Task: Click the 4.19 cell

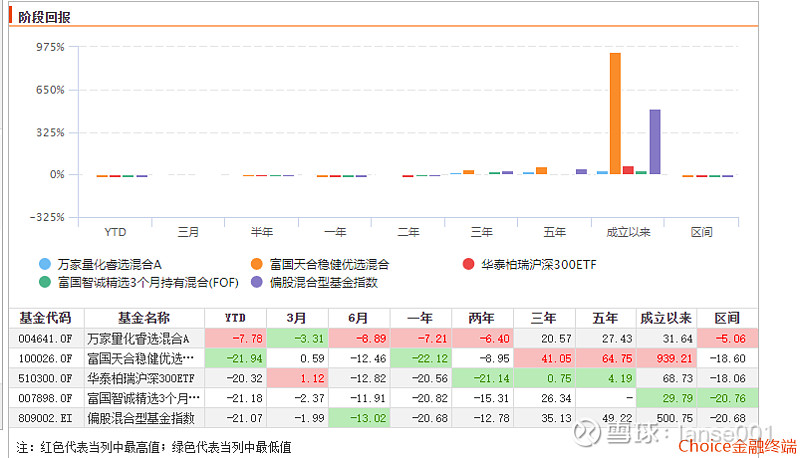Action: point(606,378)
